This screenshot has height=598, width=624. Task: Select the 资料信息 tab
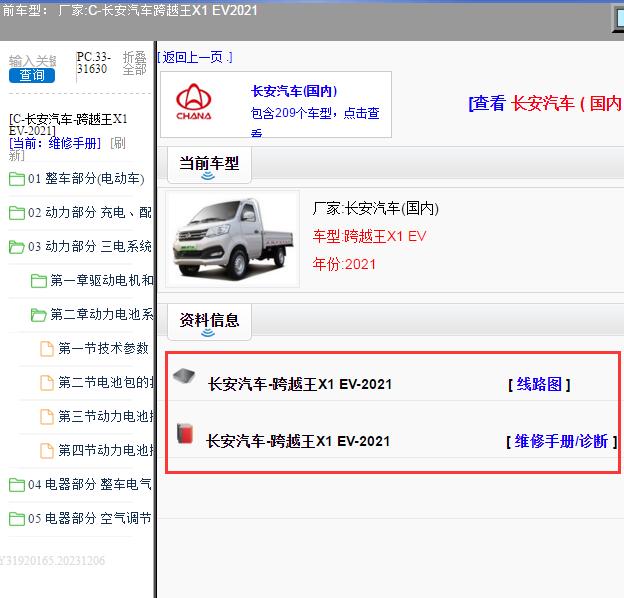click(x=209, y=322)
